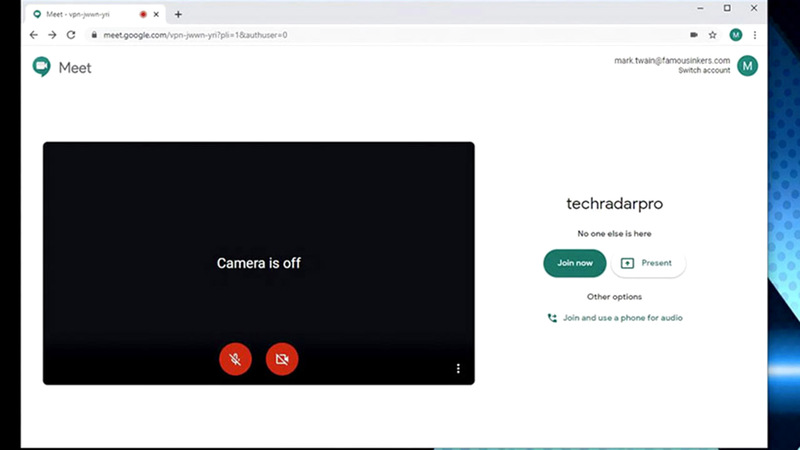
Task: Toggle the camera off button
Action: click(282, 358)
